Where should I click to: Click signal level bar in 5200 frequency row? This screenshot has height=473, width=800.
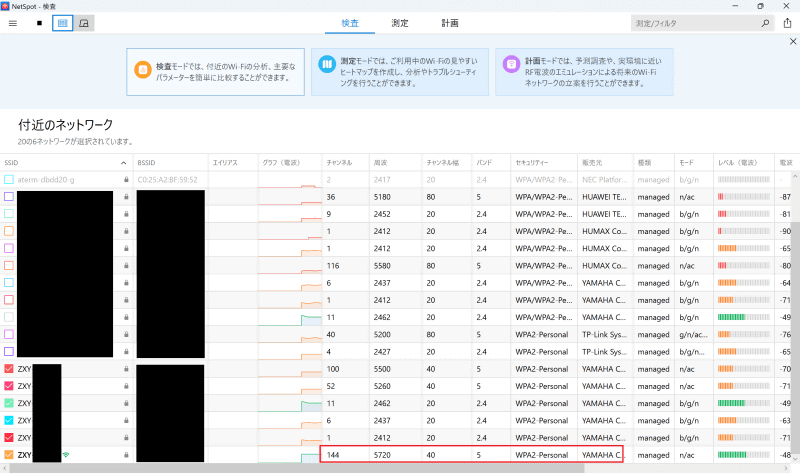pos(743,334)
